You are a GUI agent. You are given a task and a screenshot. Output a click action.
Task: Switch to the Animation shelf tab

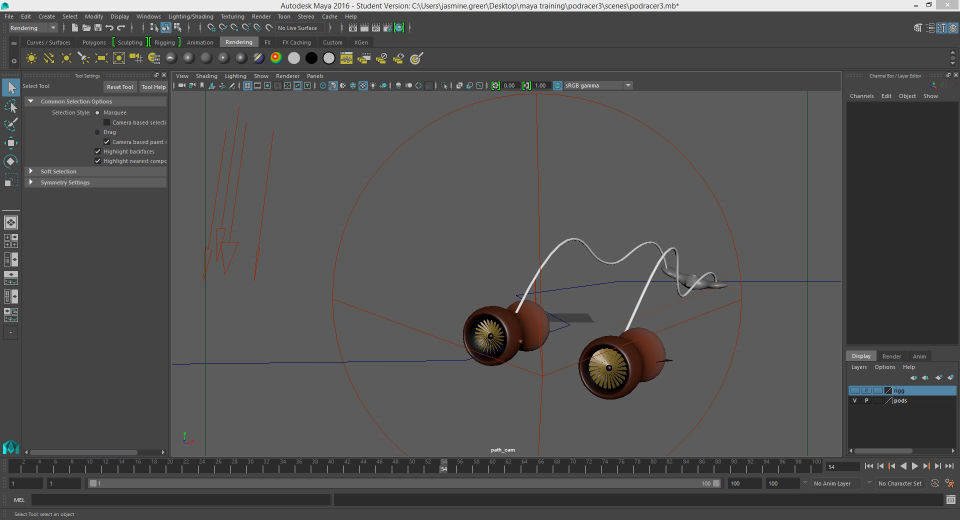pos(200,43)
